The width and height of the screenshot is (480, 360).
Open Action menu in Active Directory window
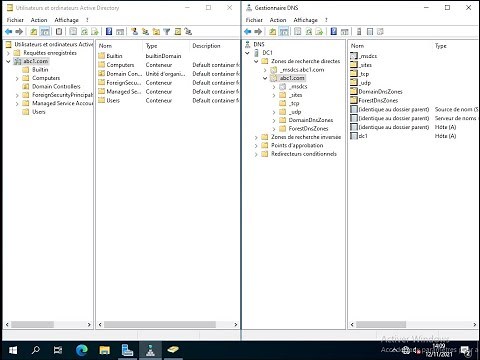39,20
